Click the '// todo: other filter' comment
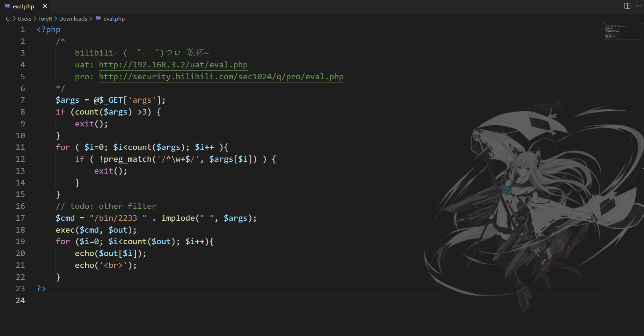This screenshot has height=336, width=644. (106, 206)
